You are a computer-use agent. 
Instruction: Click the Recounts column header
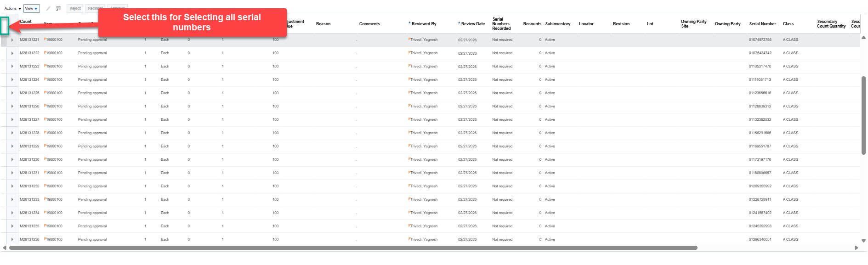click(532, 24)
